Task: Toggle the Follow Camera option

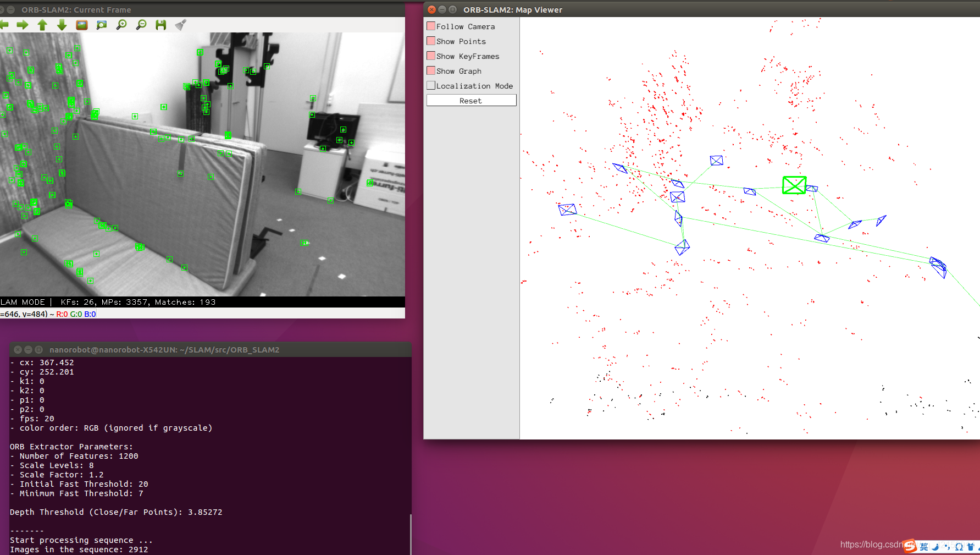Action: point(431,26)
